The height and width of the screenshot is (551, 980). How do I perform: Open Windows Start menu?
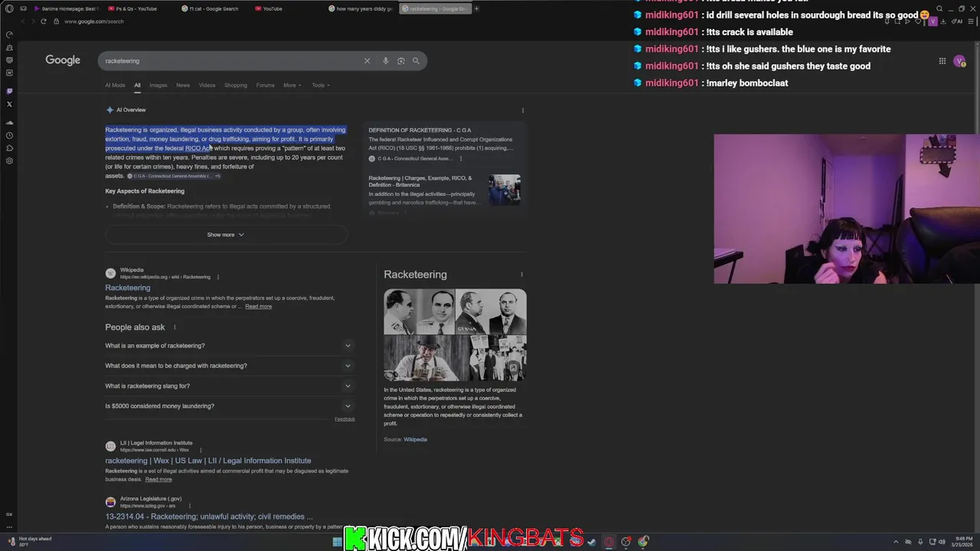pyautogui.click(x=337, y=542)
